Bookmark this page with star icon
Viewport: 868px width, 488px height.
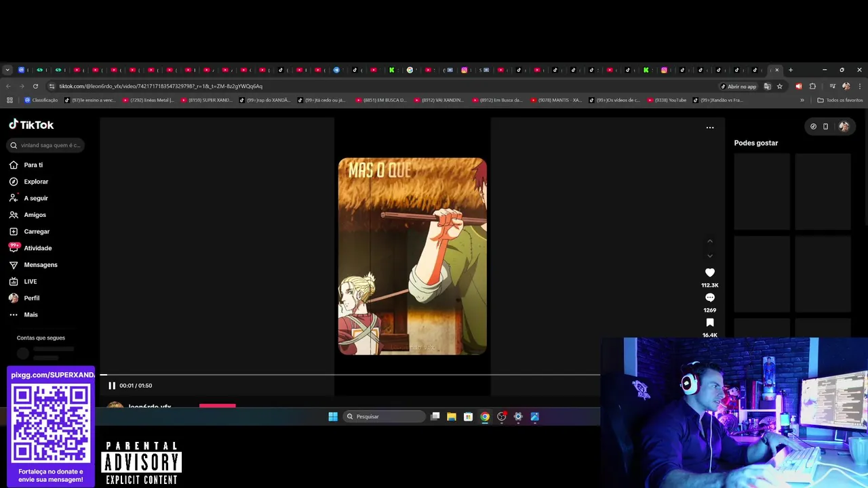(x=780, y=86)
